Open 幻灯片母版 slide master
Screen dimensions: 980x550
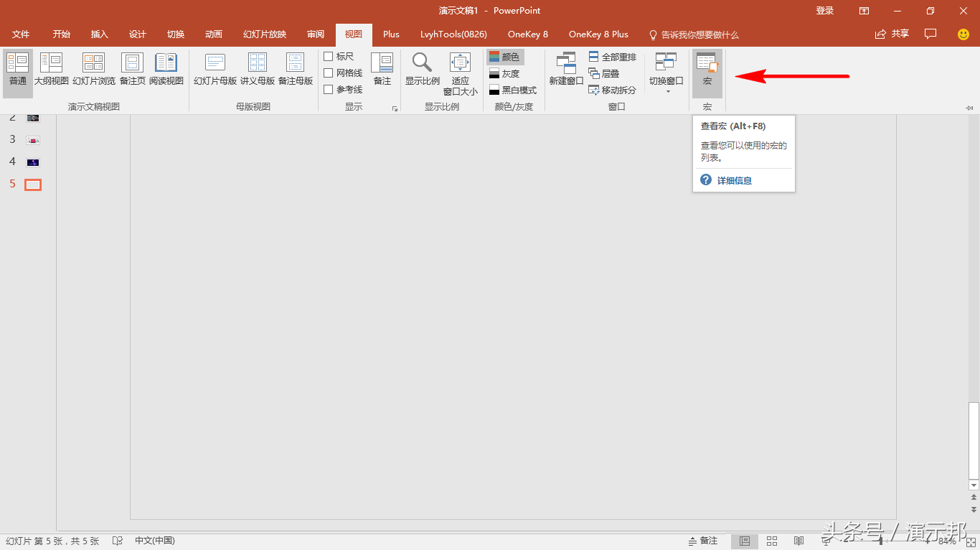(x=215, y=70)
